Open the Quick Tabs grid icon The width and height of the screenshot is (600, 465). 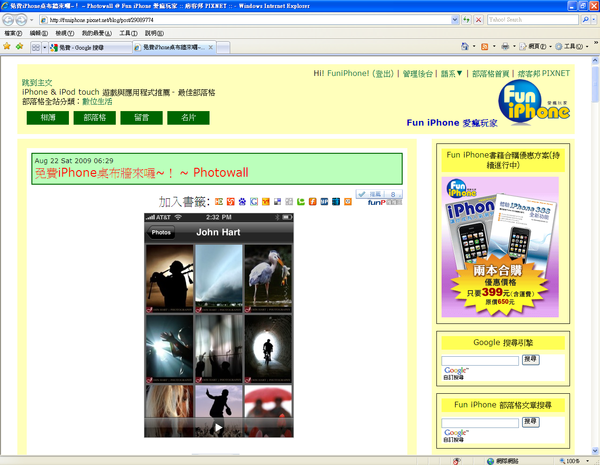click(x=36, y=47)
